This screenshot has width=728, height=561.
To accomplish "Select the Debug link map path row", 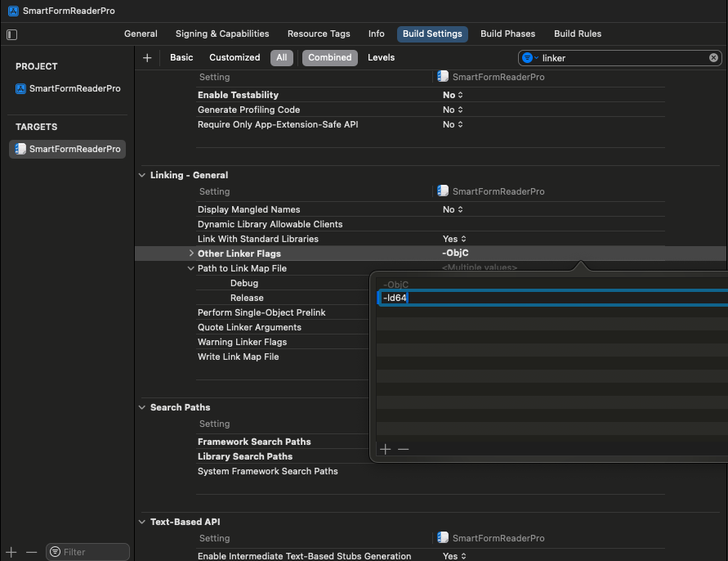I will click(243, 283).
